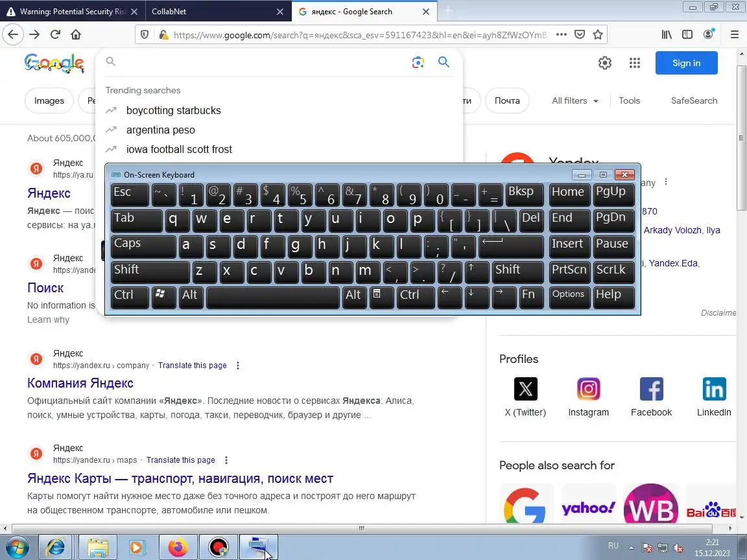747x560 pixels.
Task: Reload the current page
Action: pyautogui.click(x=55, y=34)
